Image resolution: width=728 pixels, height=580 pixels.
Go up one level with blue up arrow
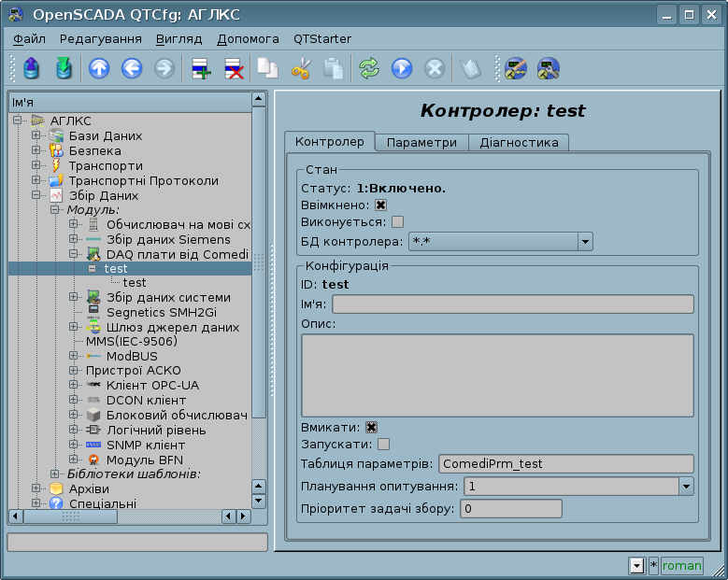[x=99, y=69]
